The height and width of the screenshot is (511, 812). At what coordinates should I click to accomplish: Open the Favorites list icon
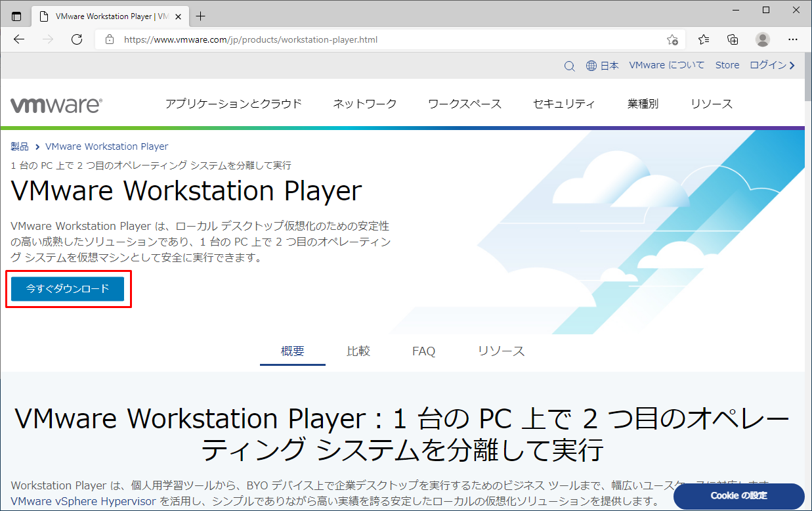[704, 39]
